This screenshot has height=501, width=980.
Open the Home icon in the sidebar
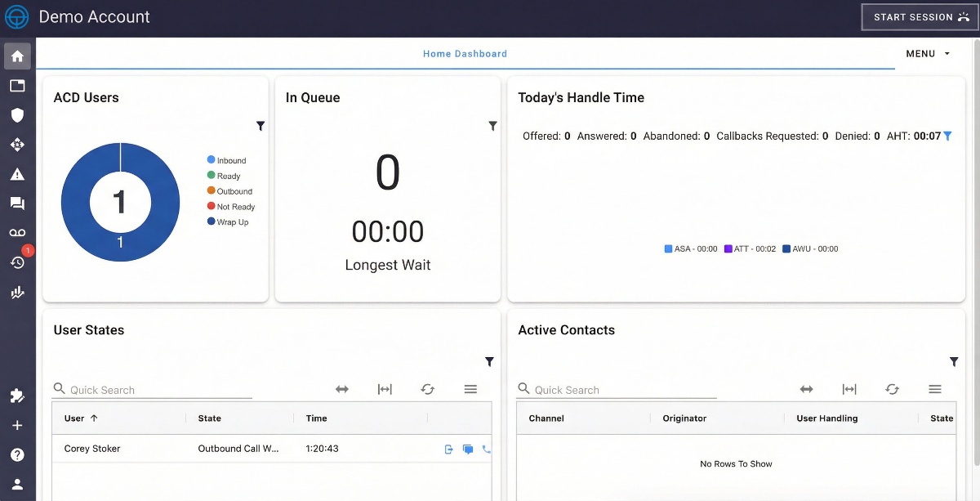pyautogui.click(x=17, y=56)
